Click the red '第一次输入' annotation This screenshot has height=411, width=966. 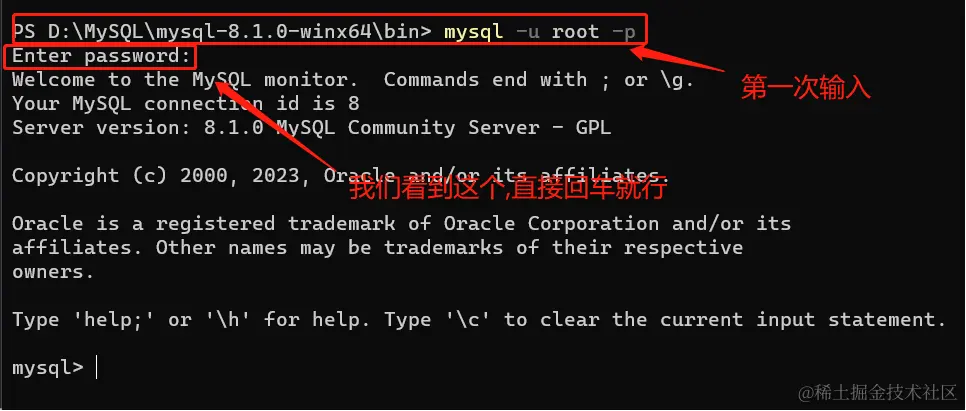[806, 87]
